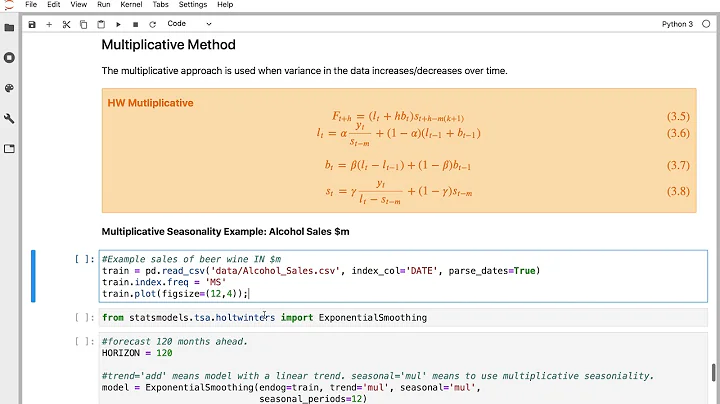Paste cell from clipboard
Image resolution: width=720 pixels, height=404 pixels.
100,24
